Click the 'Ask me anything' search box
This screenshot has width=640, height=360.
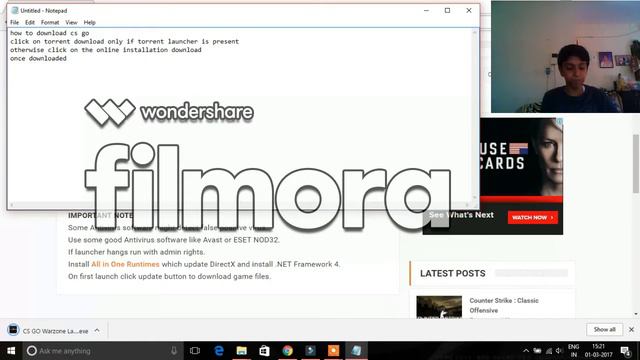click(x=102, y=351)
